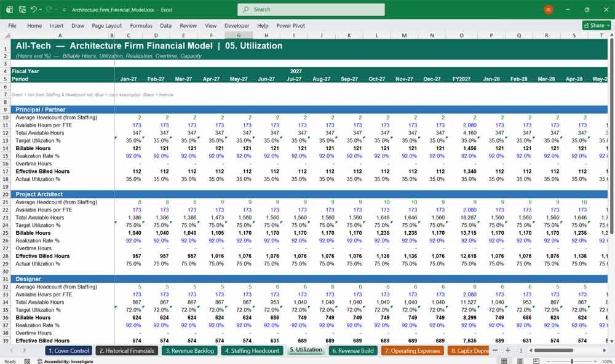Open the Page Layout tab

106,25
